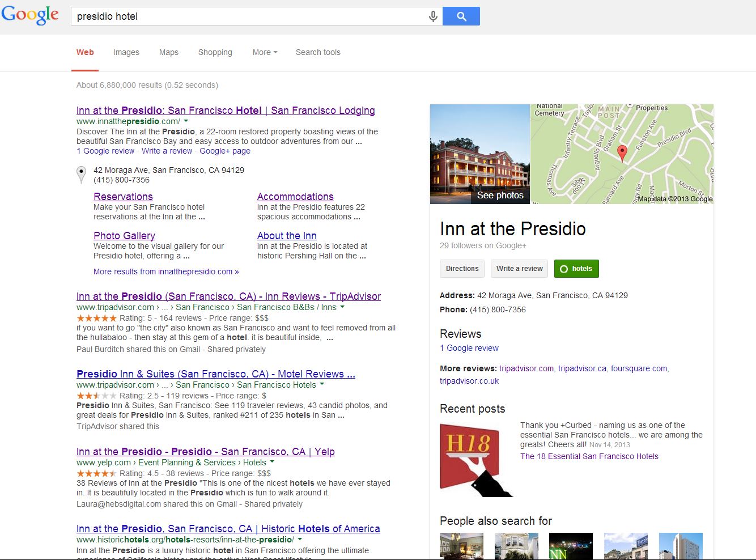Open The 18 Essential San Francisco Hotels link
The width and height of the screenshot is (756, 560).
pos(589,456)
